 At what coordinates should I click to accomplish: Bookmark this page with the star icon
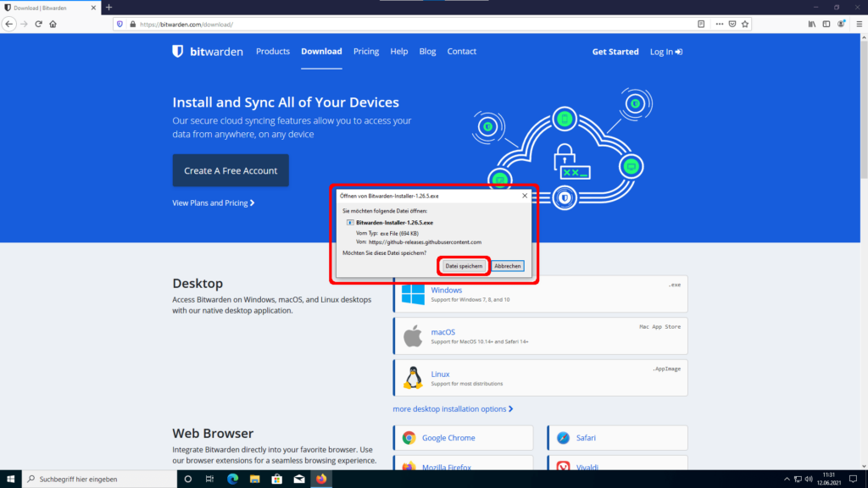click(x=747, y=24)
